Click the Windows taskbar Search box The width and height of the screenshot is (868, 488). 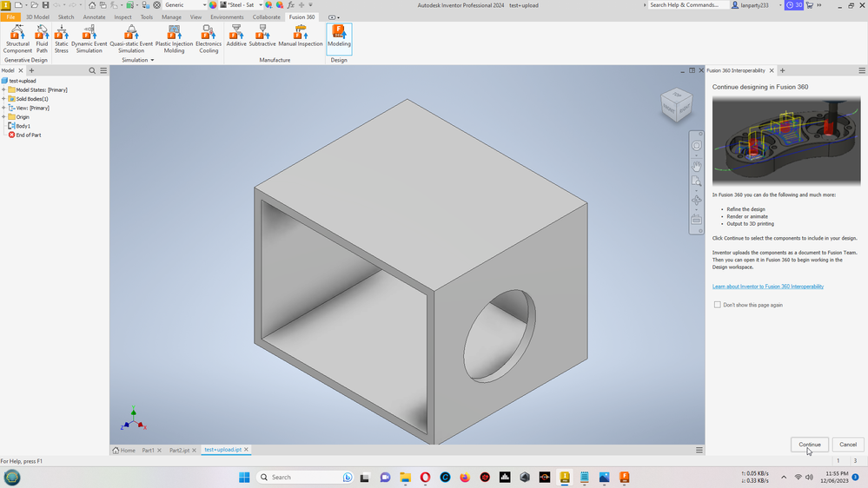tap(305, 477)
